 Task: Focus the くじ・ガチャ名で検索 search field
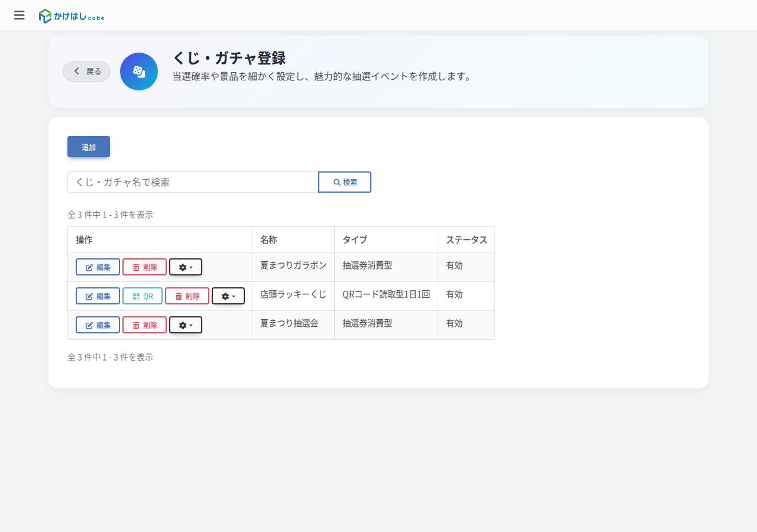(193, 182)
